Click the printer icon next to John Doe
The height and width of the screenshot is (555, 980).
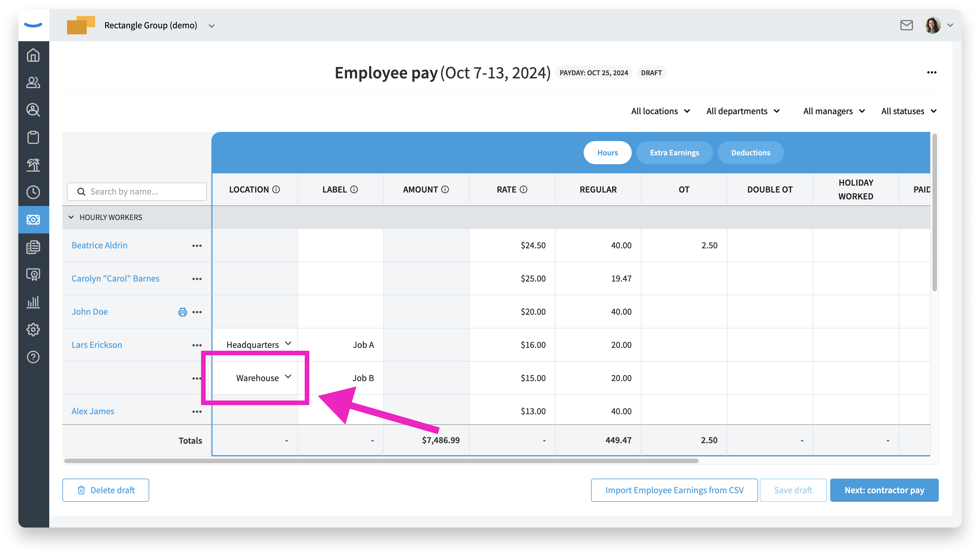pos(183,312)
